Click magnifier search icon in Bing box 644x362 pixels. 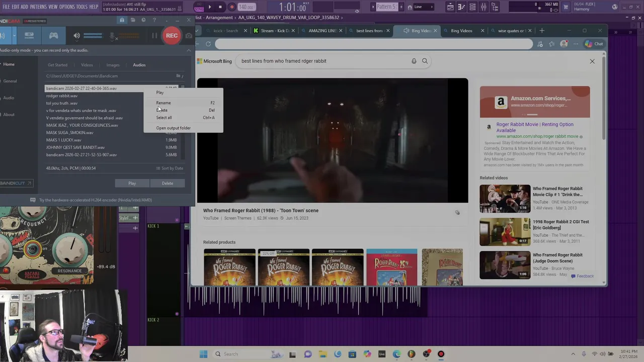pyautogui.click(x=425, y=61)
